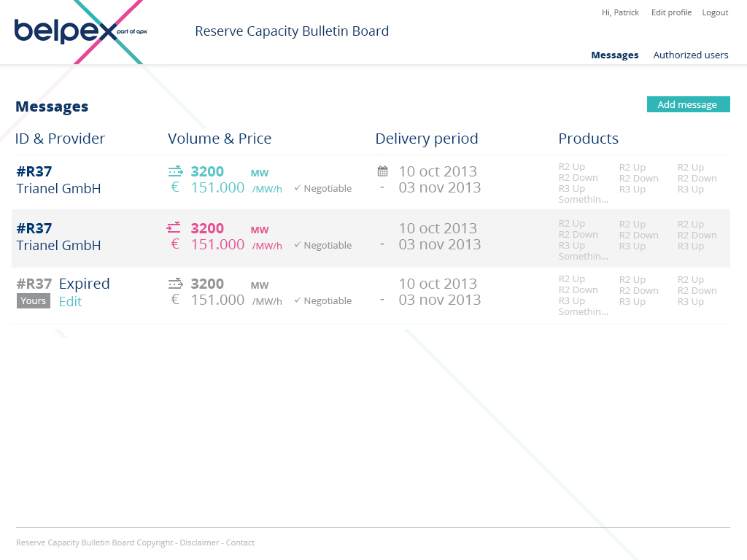This screenshot has width=747, height=560.
Task: Click Edit link on expired message
Action: (x=70, y=302)
